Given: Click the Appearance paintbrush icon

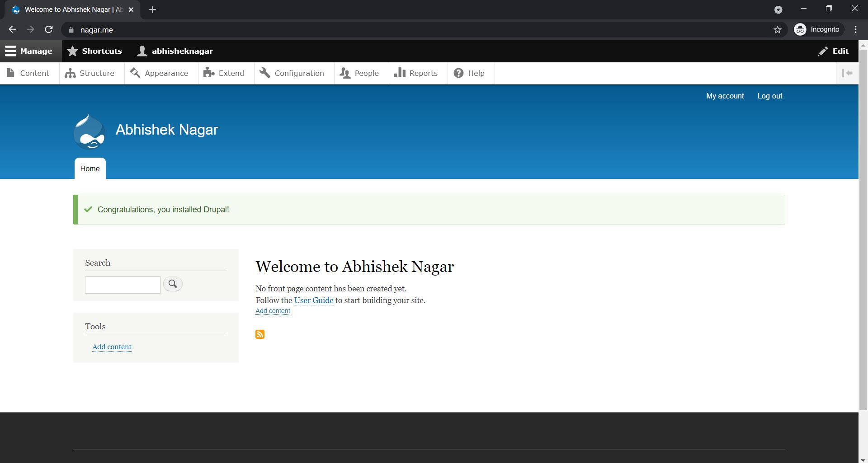Looking at the screenshot, I should 134,73.
